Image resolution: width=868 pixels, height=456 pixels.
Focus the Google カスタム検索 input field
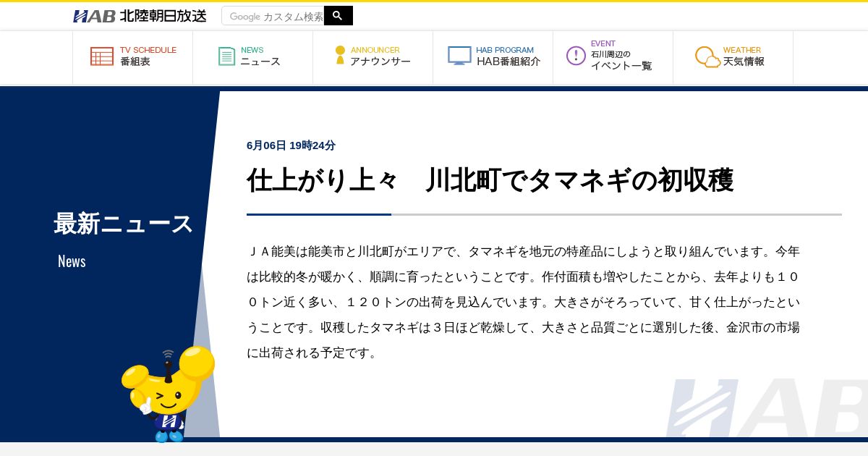click(273, 16)
